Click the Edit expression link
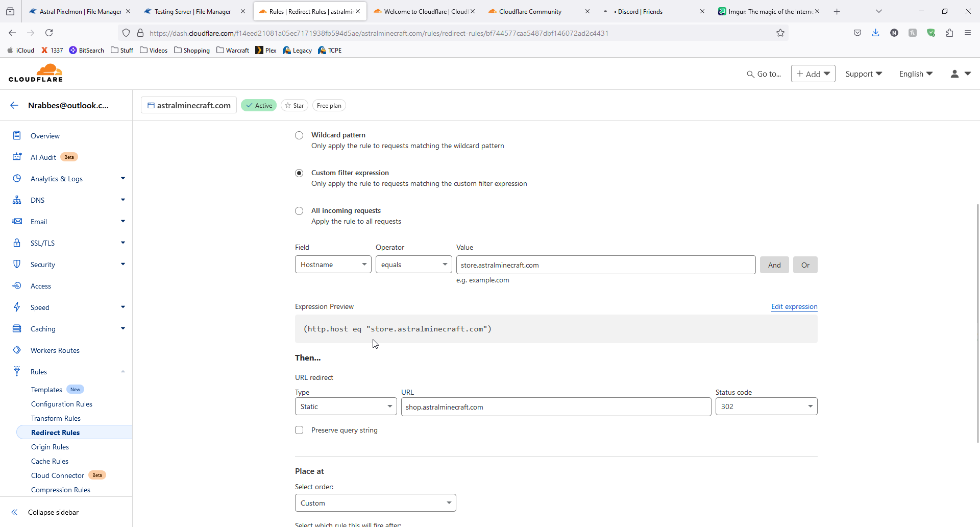Viewport: 980px width, 527px height. [794, 306]
